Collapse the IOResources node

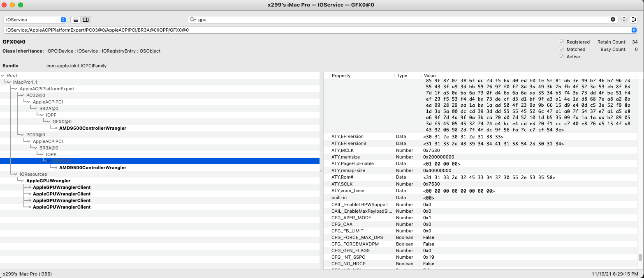pos(16,175)
